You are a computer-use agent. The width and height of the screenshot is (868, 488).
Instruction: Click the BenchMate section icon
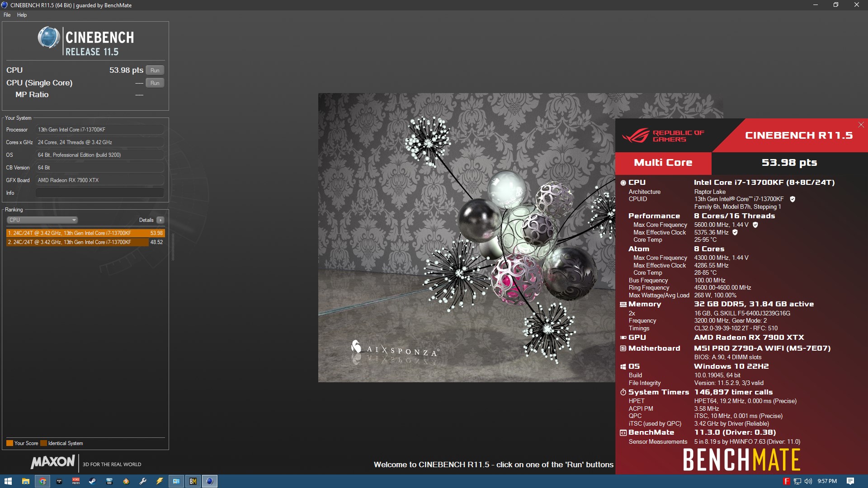pos(623,432)
